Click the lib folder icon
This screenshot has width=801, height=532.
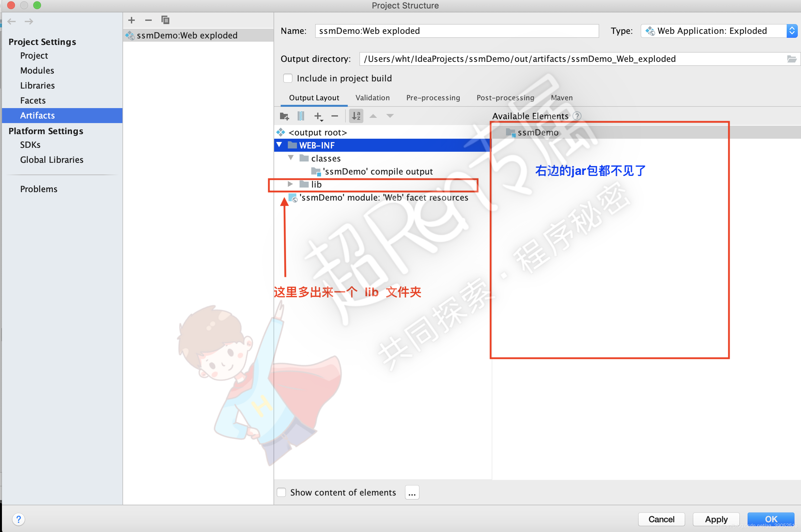pos(304,184)
